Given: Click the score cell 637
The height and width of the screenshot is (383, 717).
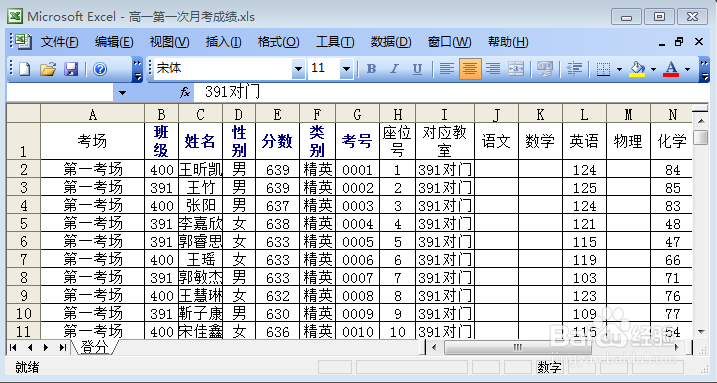Looking at the screenshot, I should [x=278, y=205].
